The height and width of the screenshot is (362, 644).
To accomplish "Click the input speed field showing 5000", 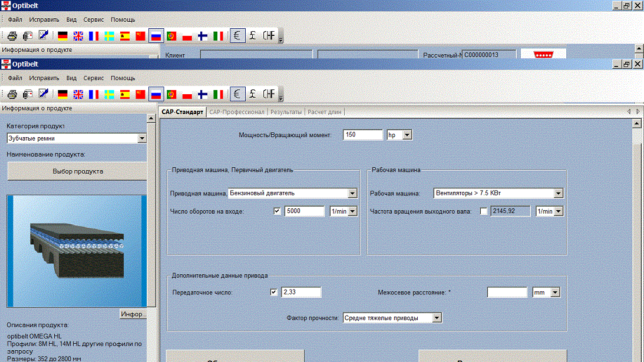I will 305,211.
